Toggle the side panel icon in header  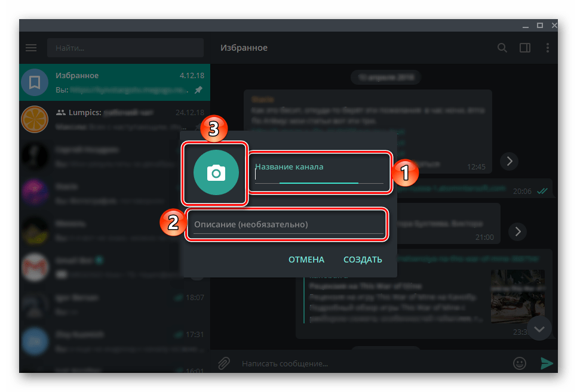point(525,48)
